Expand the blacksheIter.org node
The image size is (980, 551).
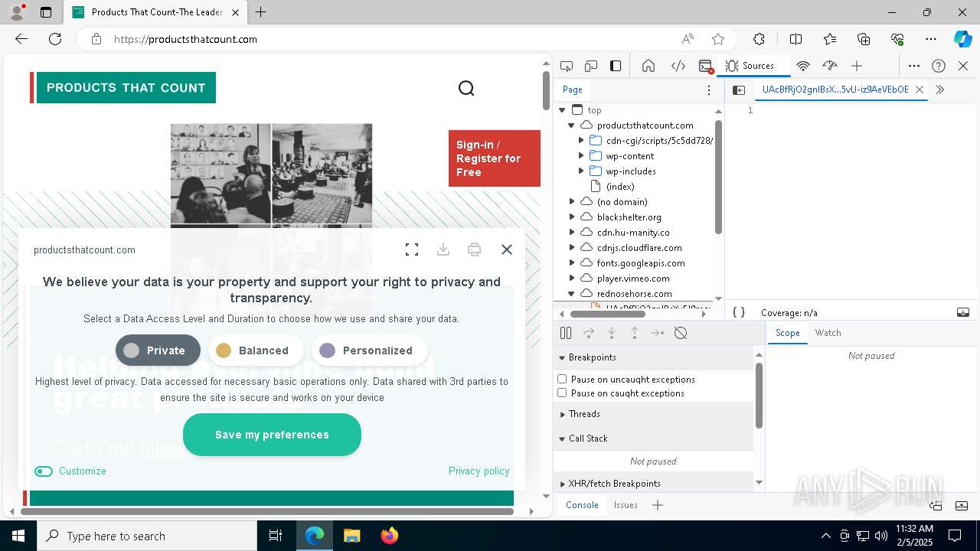[x=571, y=217]
